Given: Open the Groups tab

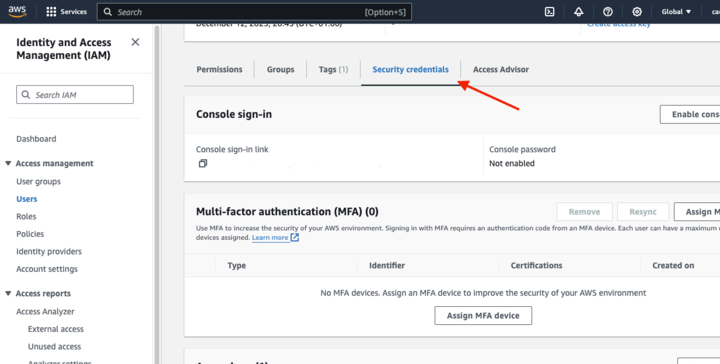Looking at the screenshot, I should (x=281, y=69).
